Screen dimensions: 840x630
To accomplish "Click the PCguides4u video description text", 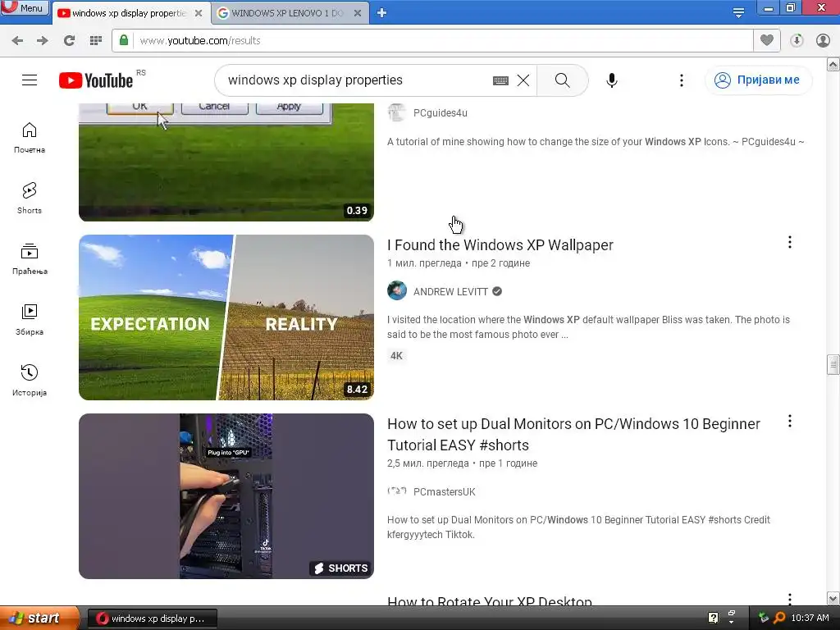I will coord(596,142).
